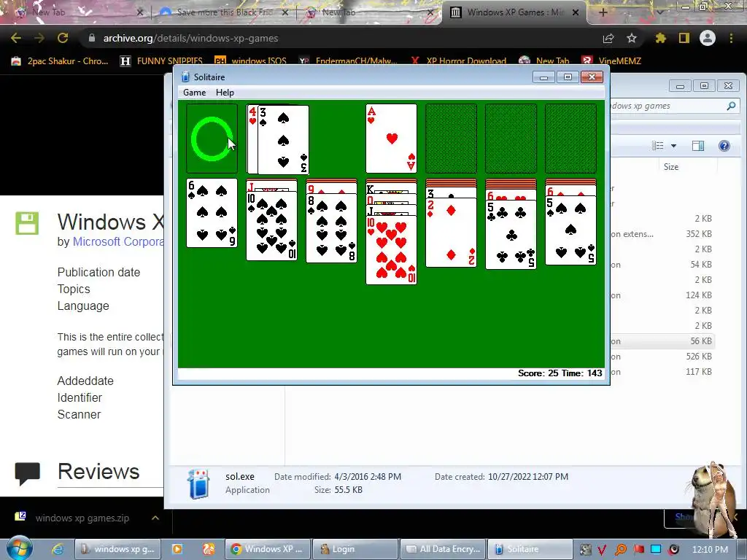Click the 12:10 PM system clock
Viewport: 747px width, 560px height.
click(x=710, y=550)
